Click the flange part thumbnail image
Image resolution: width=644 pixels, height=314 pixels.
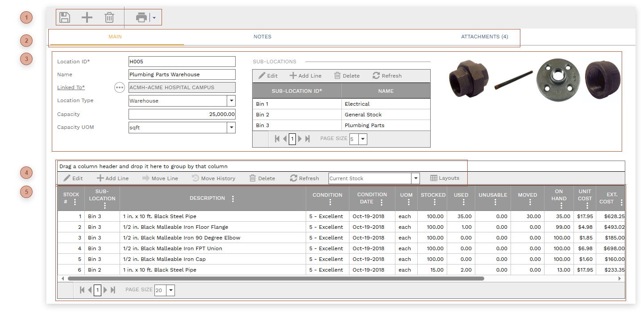pos(557,75)
